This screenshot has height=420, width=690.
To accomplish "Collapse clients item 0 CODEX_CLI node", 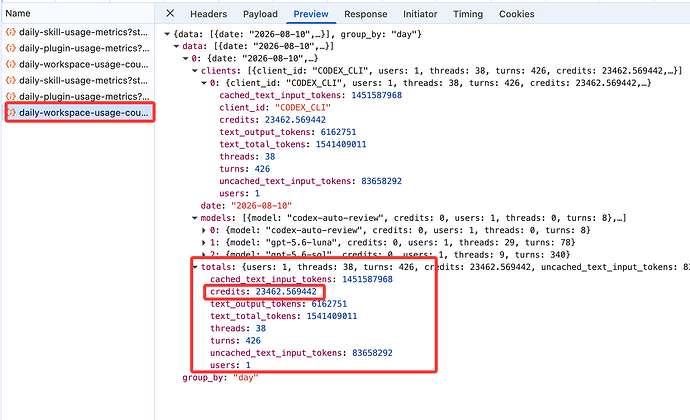I will pyautogui.click(x=204, y=83).
